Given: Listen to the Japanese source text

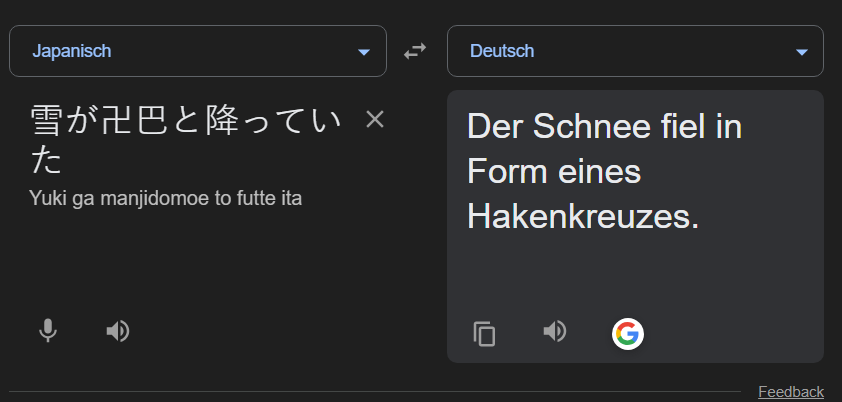Looking at the screenshot, I should pos(118,331).
